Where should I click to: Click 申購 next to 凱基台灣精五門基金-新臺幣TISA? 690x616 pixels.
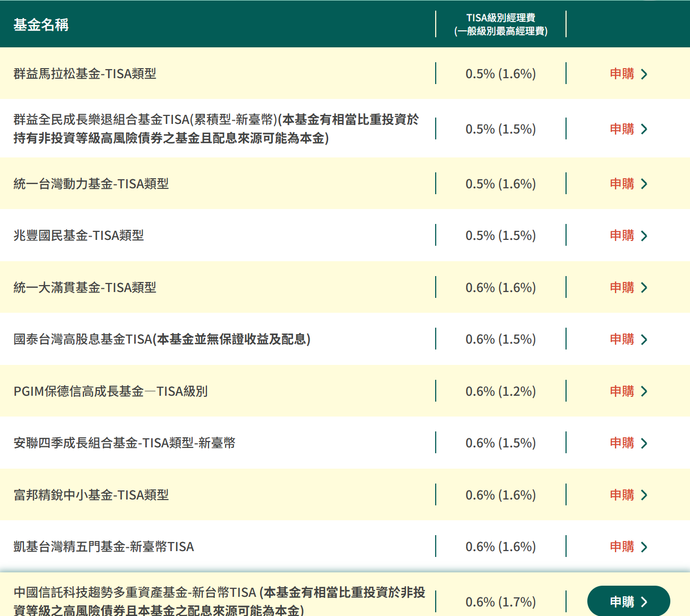click(x=622, y=546)
